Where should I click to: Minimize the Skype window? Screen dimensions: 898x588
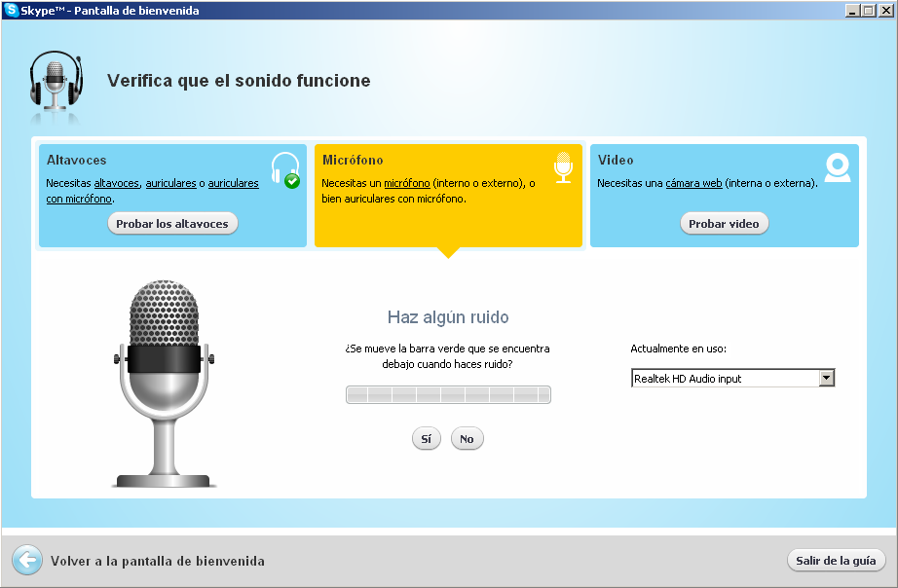tap(852, 11)
